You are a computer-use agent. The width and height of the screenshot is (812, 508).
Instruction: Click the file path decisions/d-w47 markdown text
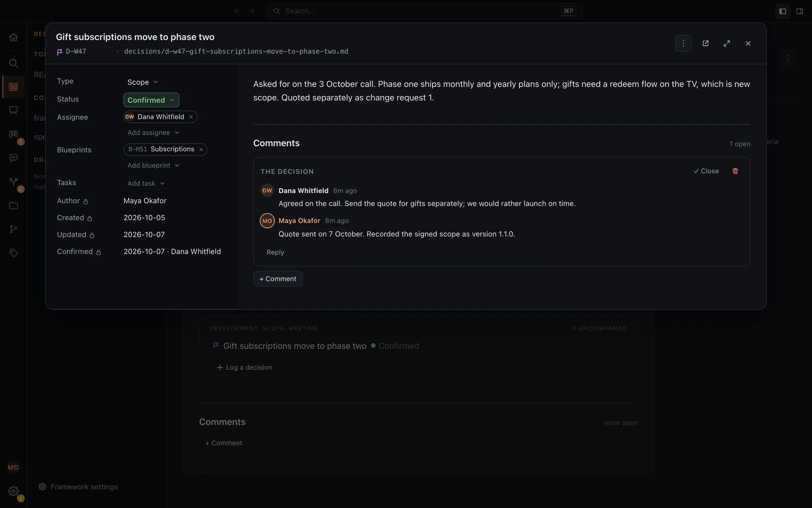coord(236,51)
